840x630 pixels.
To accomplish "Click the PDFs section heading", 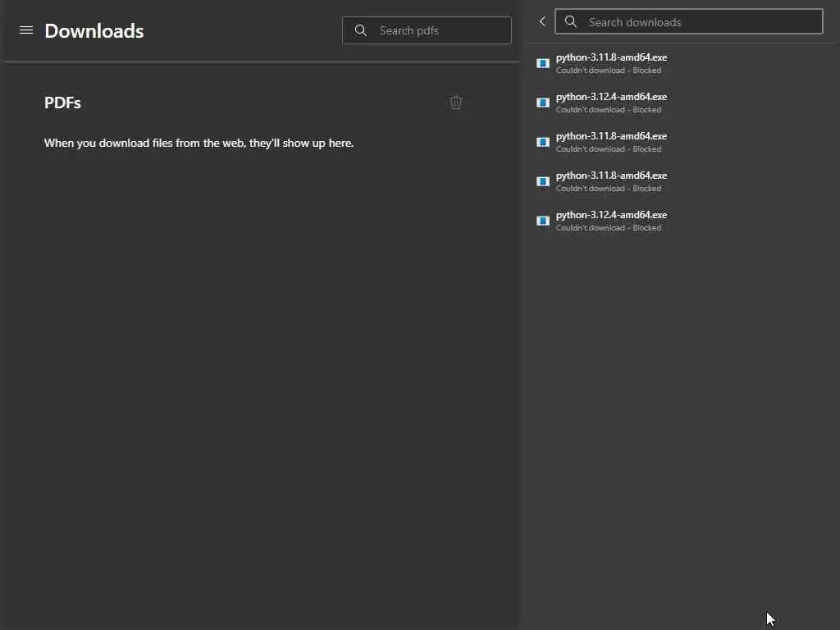I will point(62,103).
